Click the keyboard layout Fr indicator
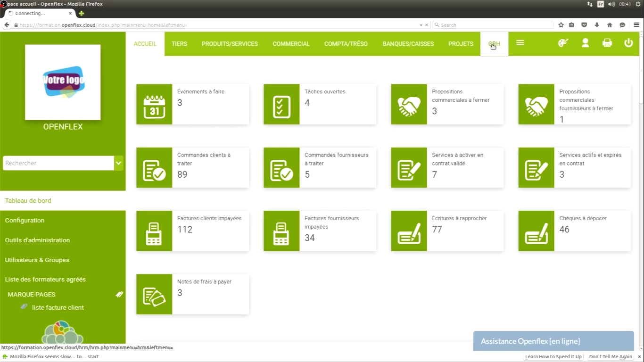 coord(601,4)
